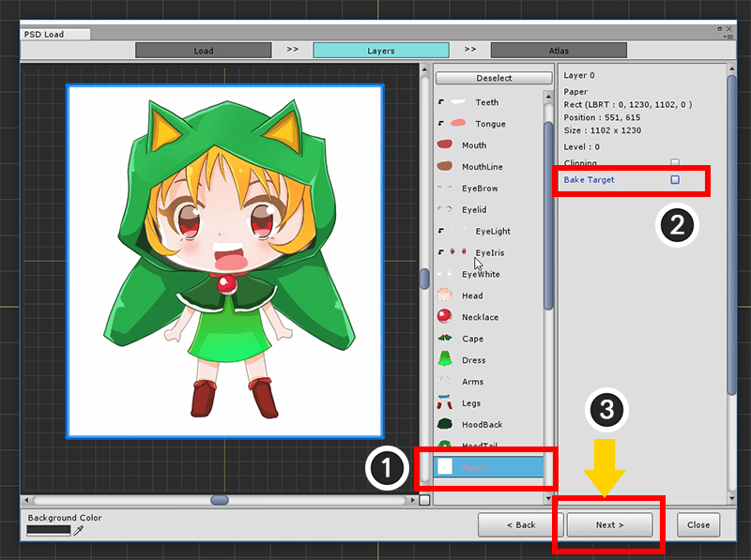Select the Dress layer icon
The width and height of the screenshot is (751, 560).
pos(445,359)
